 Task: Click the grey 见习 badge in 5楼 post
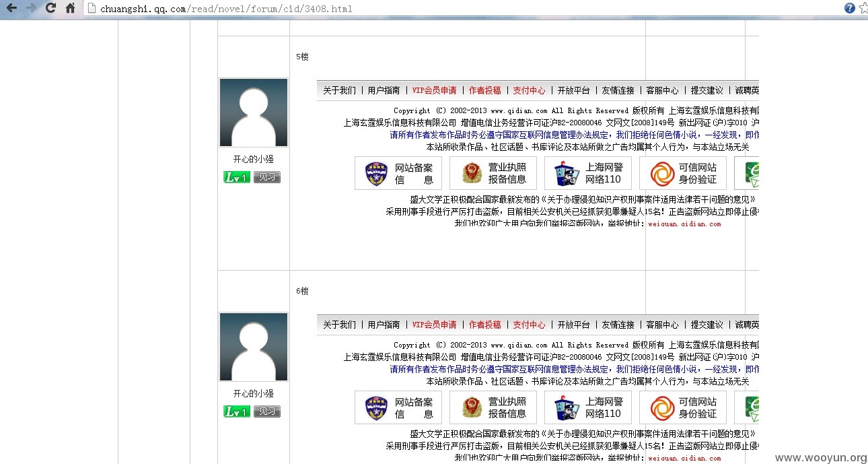(267, 177)
